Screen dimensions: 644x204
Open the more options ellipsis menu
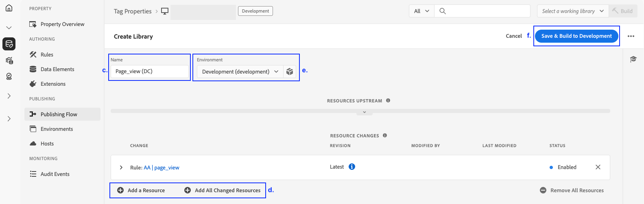tap(631, 36)
